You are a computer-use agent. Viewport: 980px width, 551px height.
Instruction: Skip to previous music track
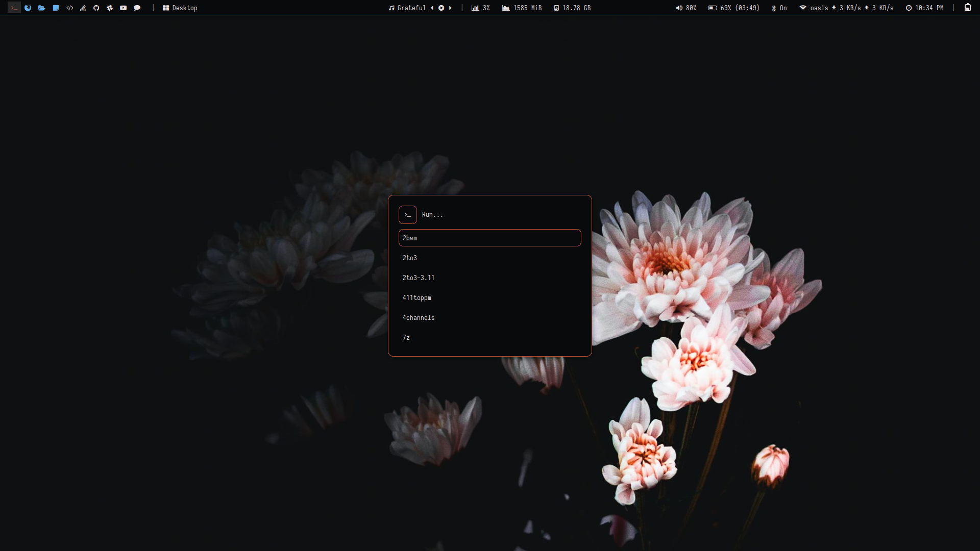432,8
